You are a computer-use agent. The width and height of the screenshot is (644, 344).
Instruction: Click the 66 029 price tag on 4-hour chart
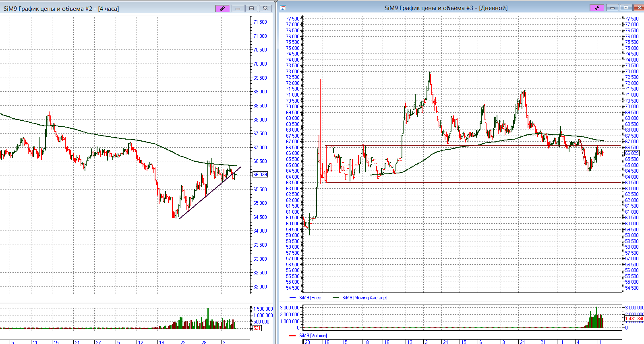pos(260,174)
